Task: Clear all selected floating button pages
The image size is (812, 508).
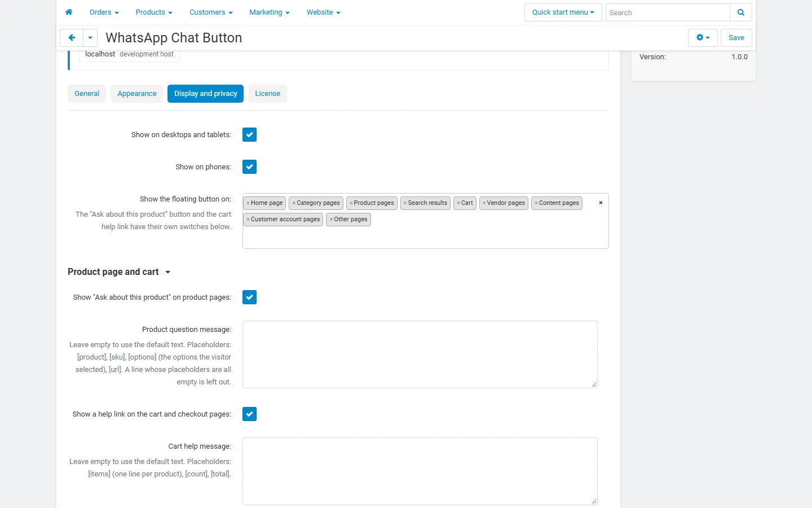Action: tap(601, 203)
